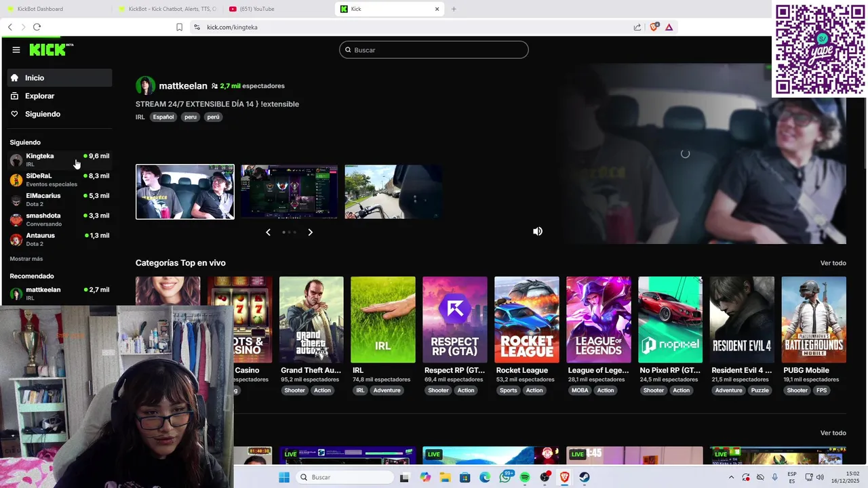Click the first peru tag
The image size is (868, 488).
[x=191, y=117]
